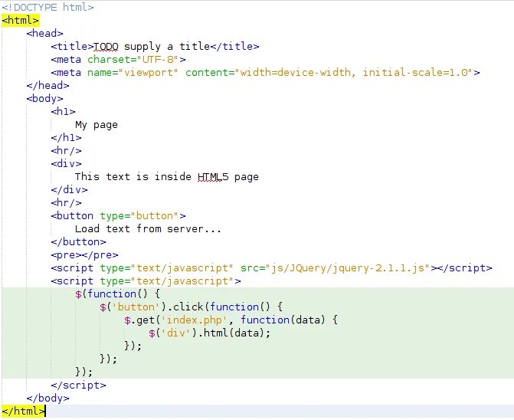Click the 'index.php' string in $.get

coord(197,320)
